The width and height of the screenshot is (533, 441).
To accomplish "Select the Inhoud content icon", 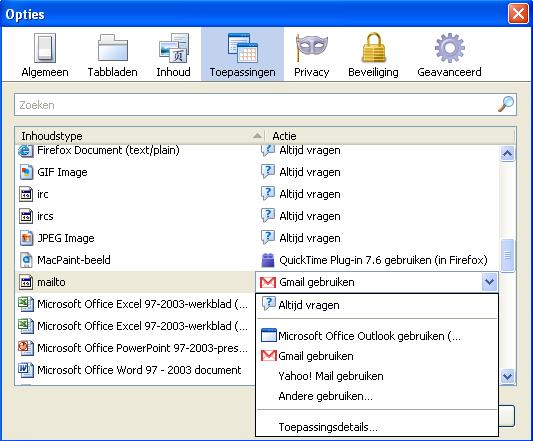I will click(174, 48).
